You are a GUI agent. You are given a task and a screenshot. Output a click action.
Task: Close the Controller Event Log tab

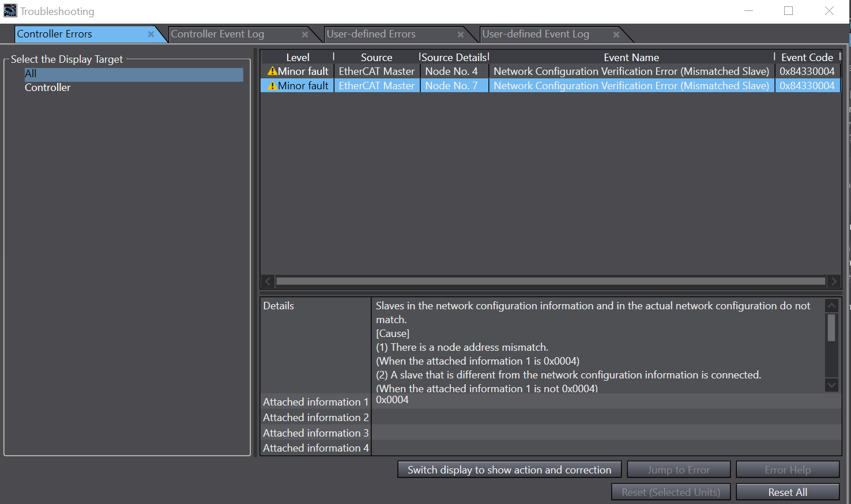click(305, 34)
